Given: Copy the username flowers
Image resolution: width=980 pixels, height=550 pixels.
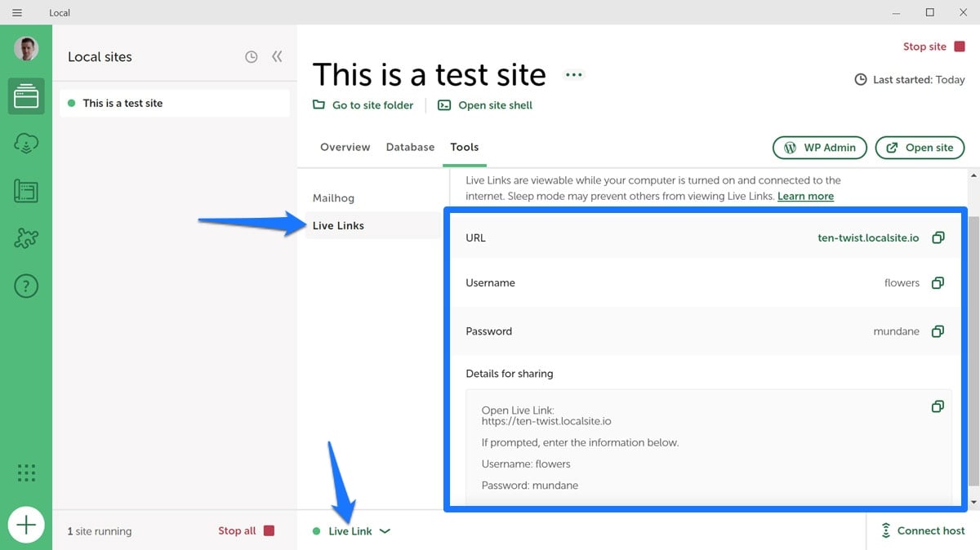Looking at the screenshot, I should 938,282.
